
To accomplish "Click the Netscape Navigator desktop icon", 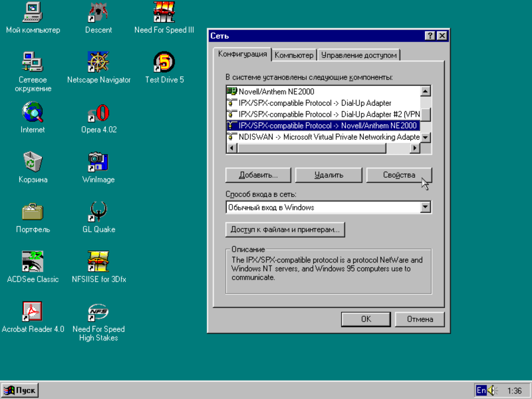I will pyautogui.click(x=98, y=63).
